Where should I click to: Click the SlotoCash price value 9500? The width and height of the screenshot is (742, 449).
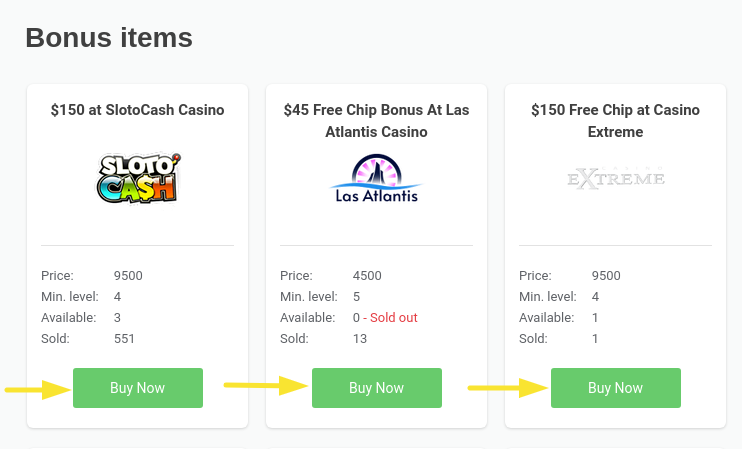click(x=128, y=276)
